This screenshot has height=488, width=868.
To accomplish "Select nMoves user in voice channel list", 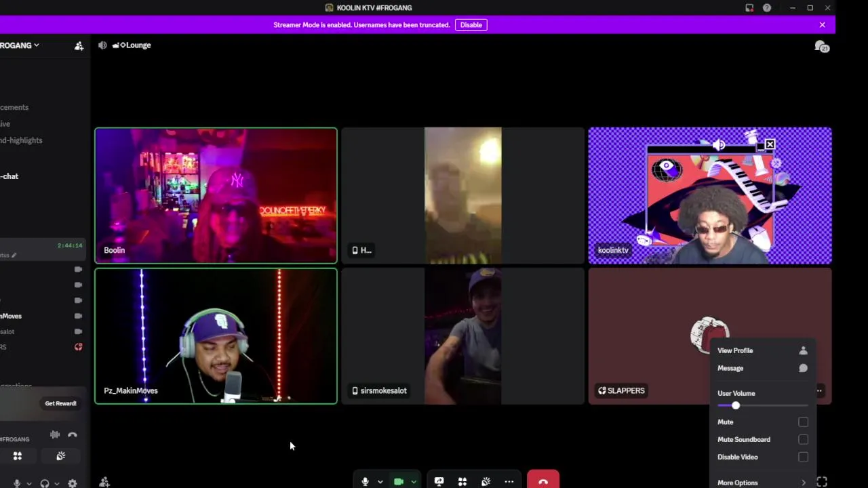I will [11, 316].
